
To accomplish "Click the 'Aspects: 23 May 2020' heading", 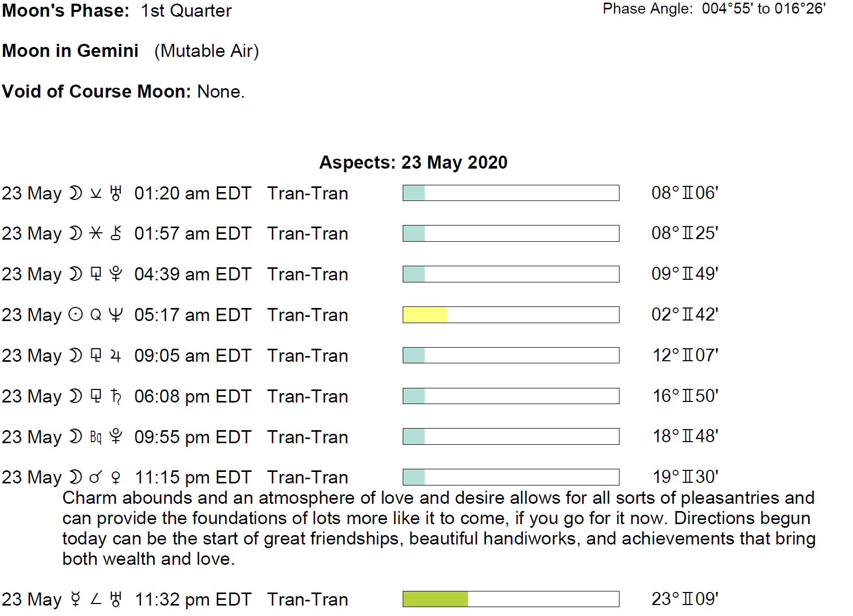I will tap(413, 162).
